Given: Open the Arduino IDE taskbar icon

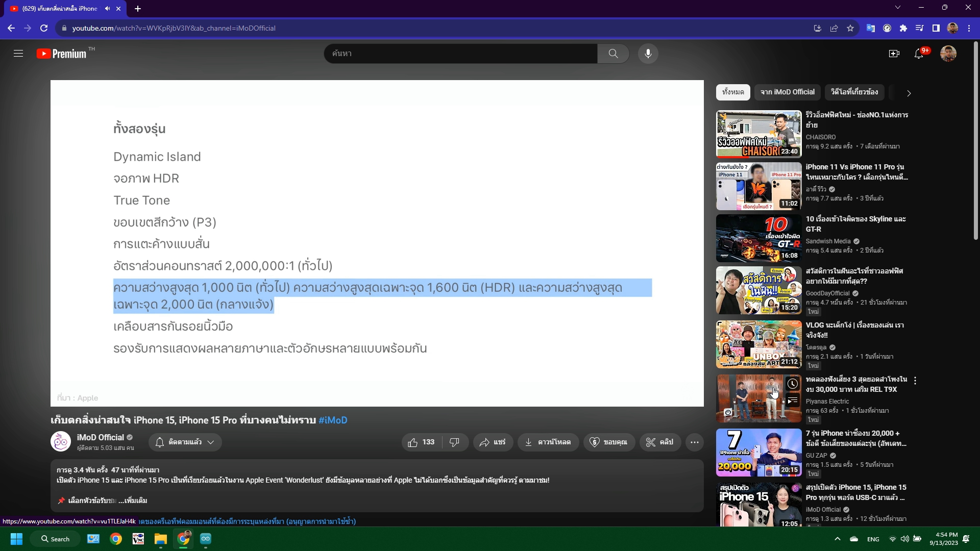Looking at the screenshot, I should pos(206,539).
